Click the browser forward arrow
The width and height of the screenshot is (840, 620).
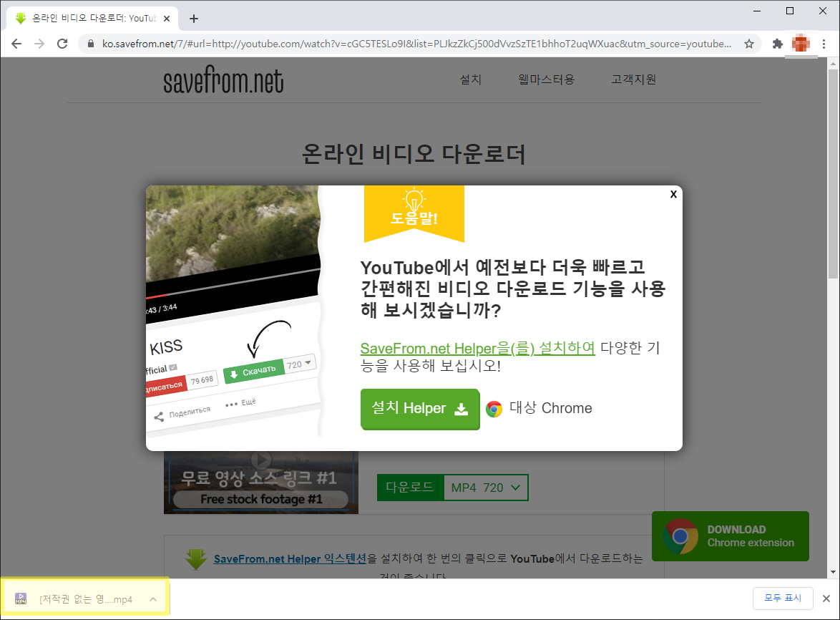39,44
